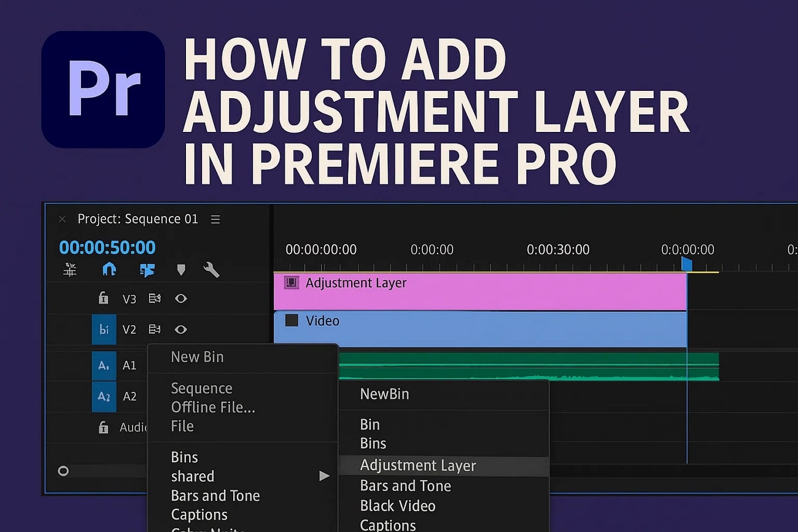
Task: Choose Black Video from the list
Action: click(398, 506)
